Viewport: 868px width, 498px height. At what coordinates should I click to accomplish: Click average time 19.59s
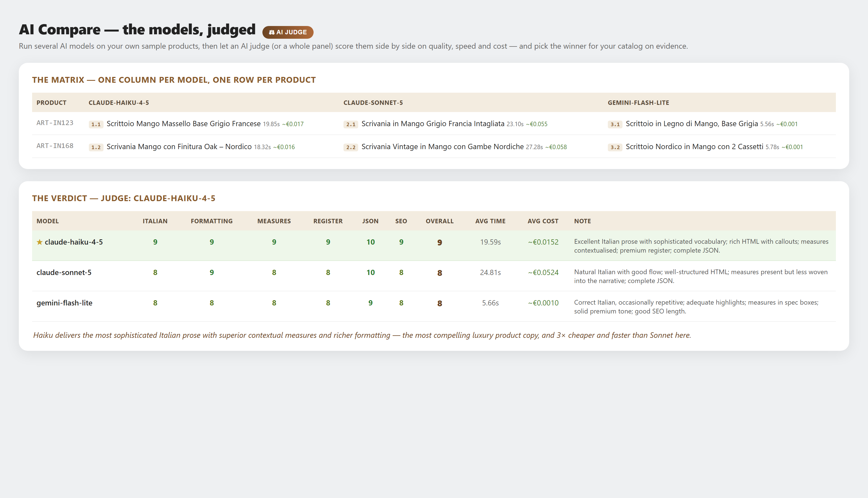coord(490,242)
